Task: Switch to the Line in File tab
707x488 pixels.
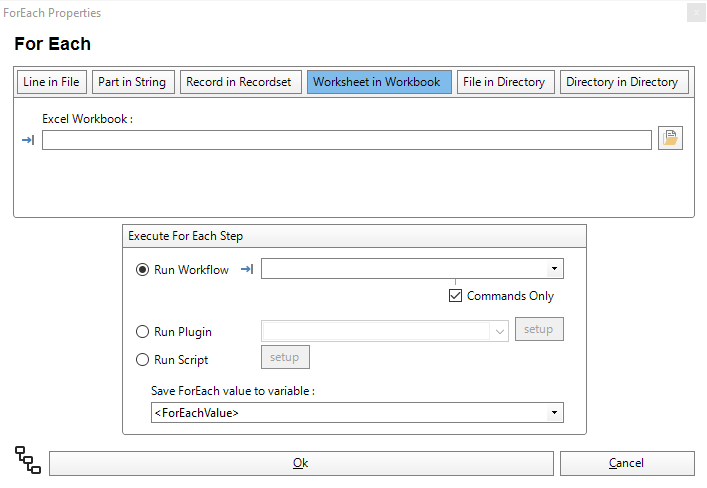Action: coord(51,82)
